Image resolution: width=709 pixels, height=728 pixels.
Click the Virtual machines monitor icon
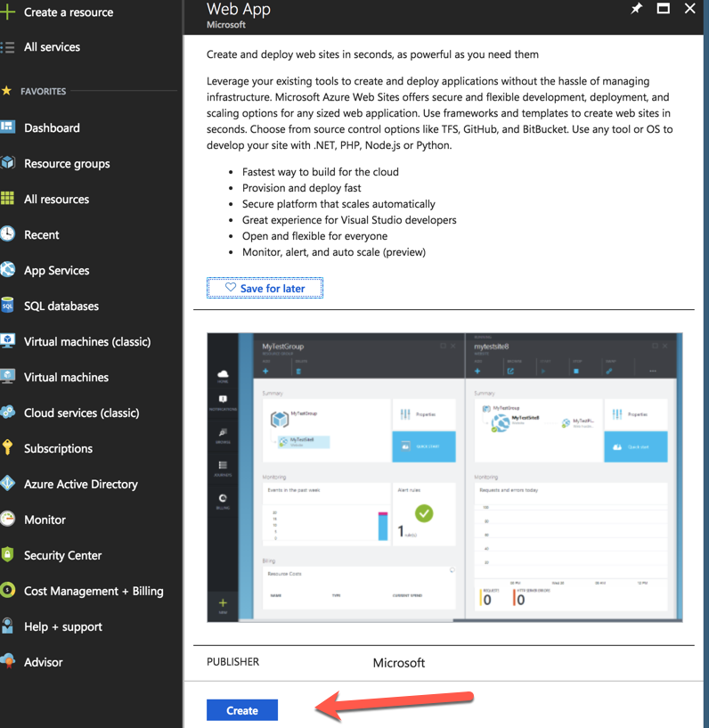point(8,377)
